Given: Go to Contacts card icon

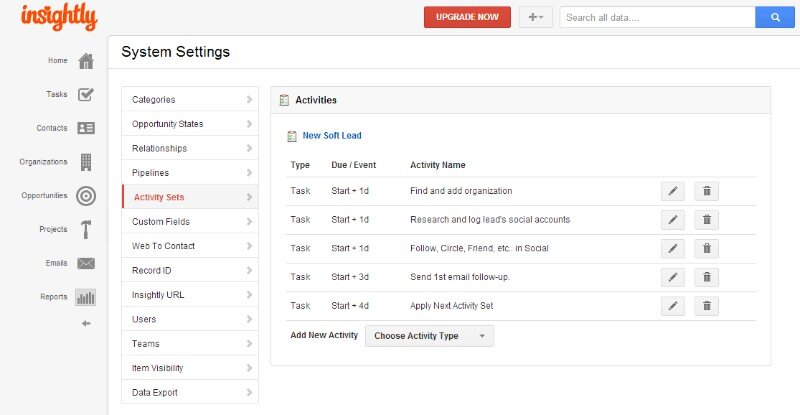Looking at the screenshot, I should pos(86,128).
